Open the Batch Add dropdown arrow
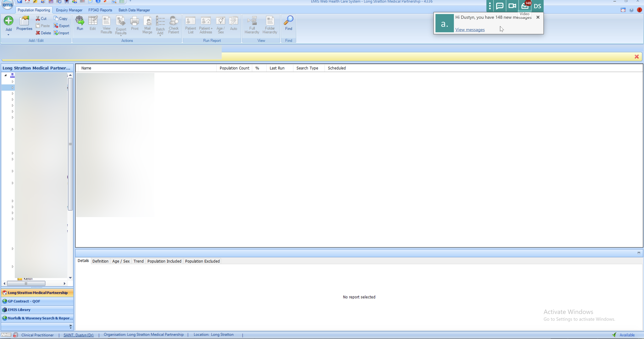Screen dimensions: 644x339 pos(160,36)
